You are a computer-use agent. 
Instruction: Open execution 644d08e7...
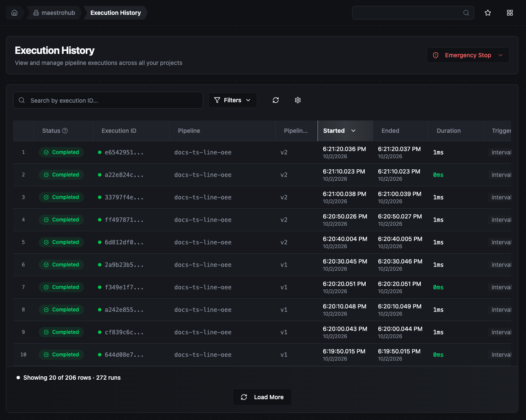pyautogui.click(x=124, y=355)
